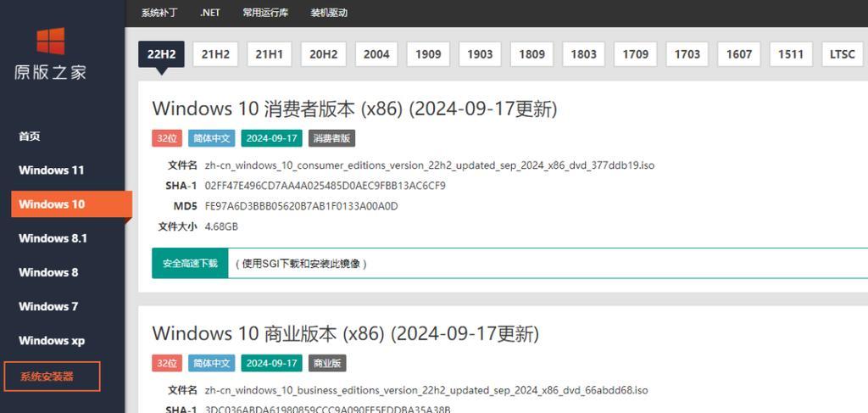This screenshot has height=413, width=868.
Task: Switch to the 1803 tab
Action: (x=583, y=54)
